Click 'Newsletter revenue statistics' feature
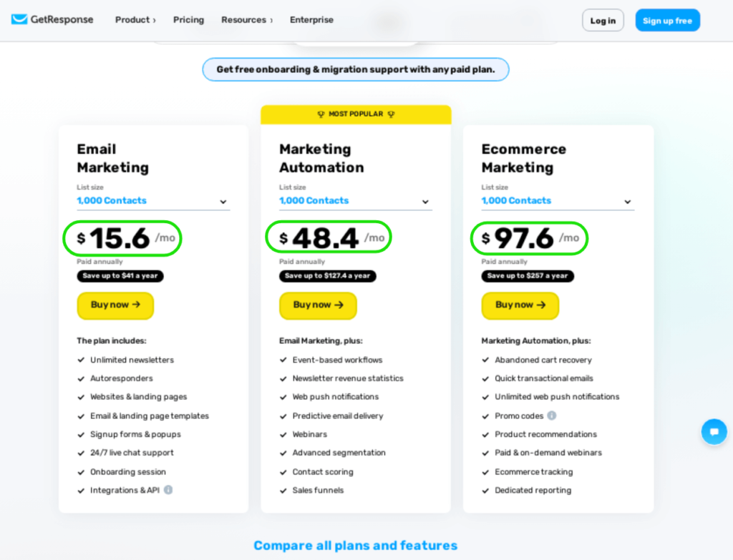 [348, 378]
